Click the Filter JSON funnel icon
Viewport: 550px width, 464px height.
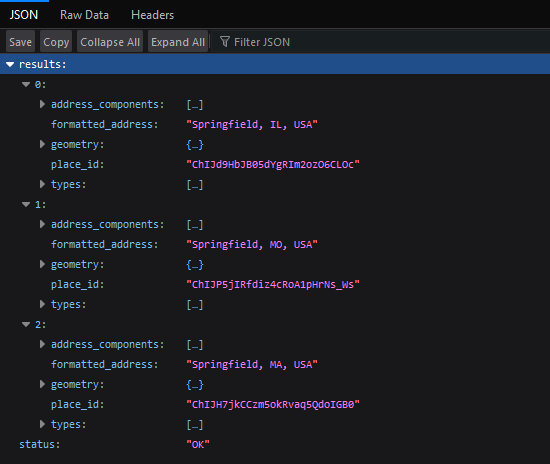pos(224,42)
